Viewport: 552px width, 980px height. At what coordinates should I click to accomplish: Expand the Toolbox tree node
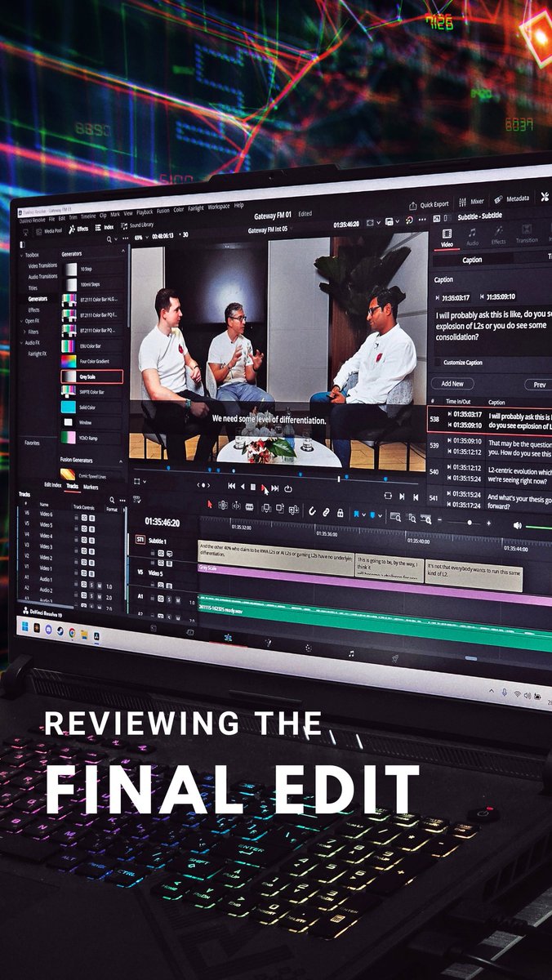22,255
